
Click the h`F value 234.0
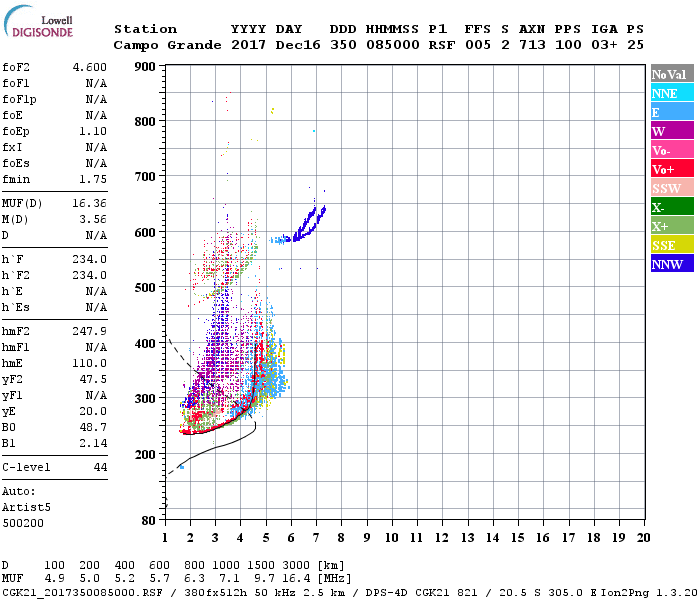click(90, 259)
